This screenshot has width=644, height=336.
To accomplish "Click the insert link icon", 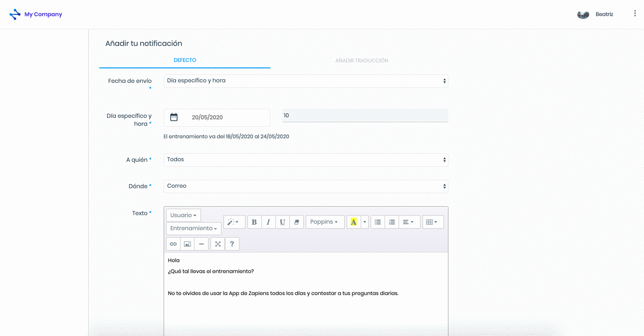I will pos(173,244).
